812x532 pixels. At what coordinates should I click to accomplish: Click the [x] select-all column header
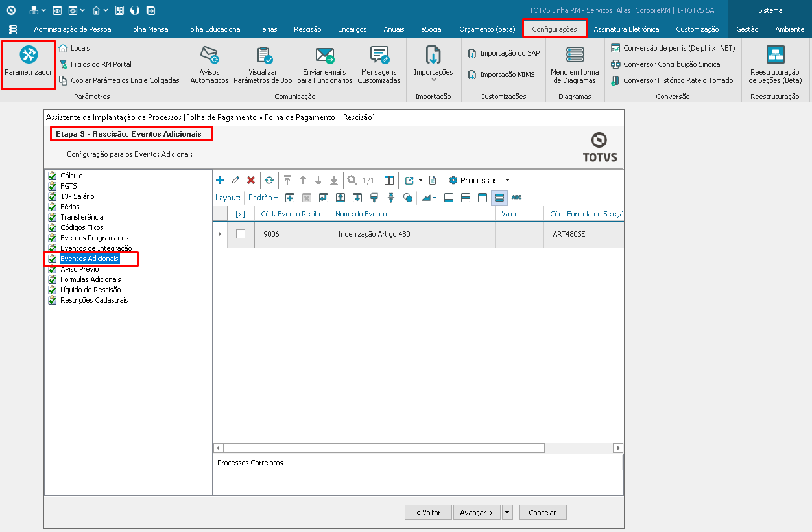click(x=241, y=214)
